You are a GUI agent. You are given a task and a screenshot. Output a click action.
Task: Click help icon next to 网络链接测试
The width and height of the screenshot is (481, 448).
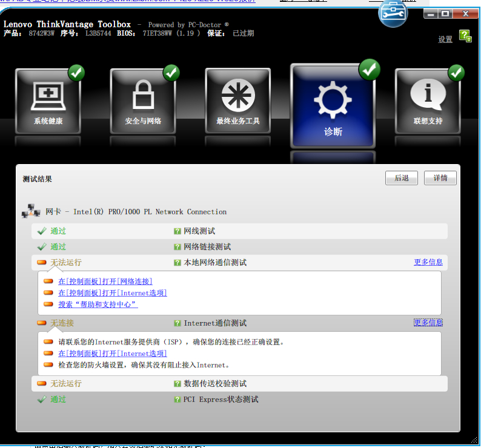point(177,247)
